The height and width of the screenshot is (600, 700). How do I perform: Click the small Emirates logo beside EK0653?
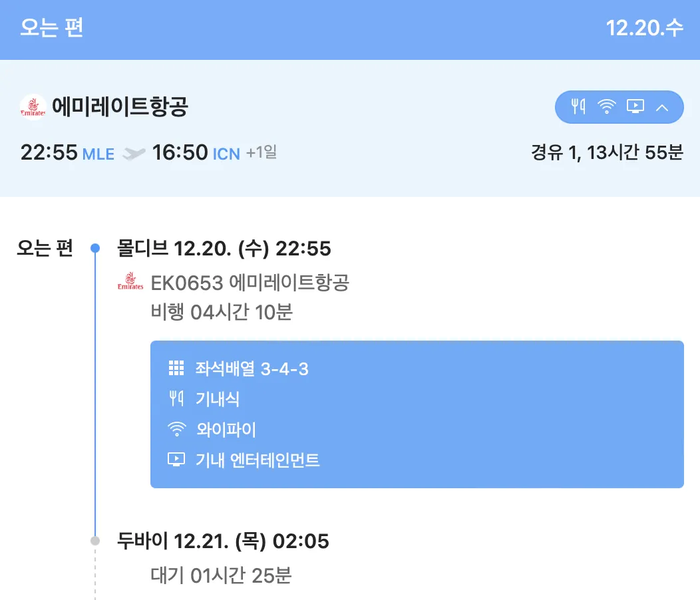click(130, 282)
